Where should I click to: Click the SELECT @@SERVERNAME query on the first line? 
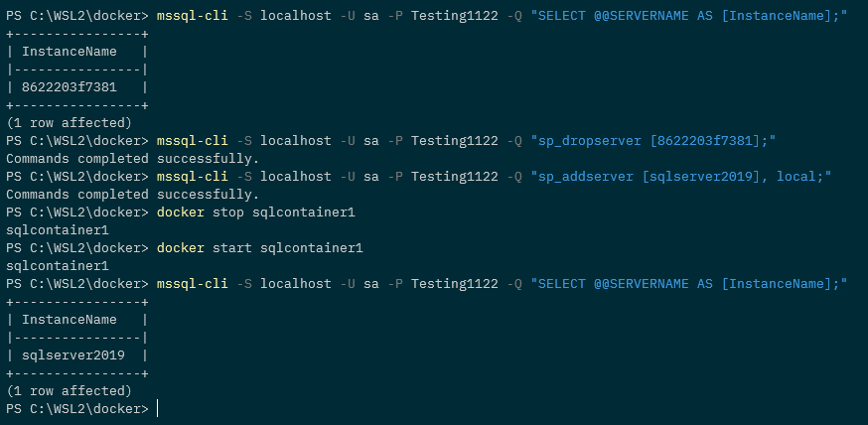[688, 16]
